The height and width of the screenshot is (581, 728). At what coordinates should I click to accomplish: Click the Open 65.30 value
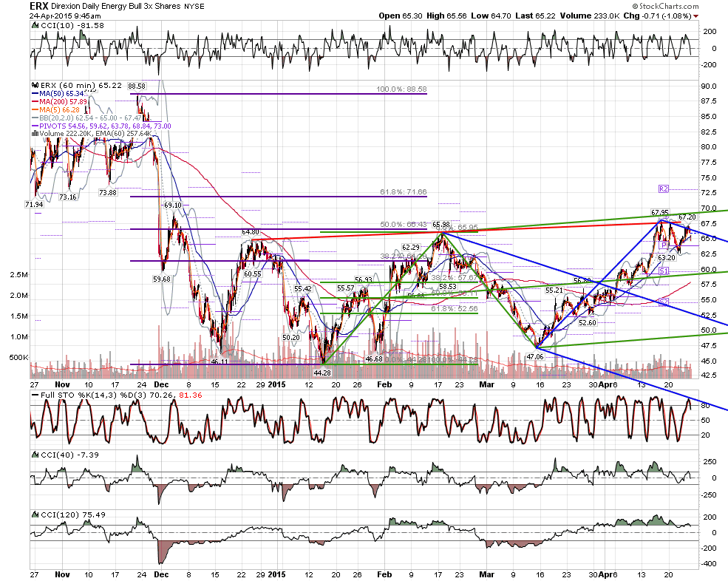401,16
